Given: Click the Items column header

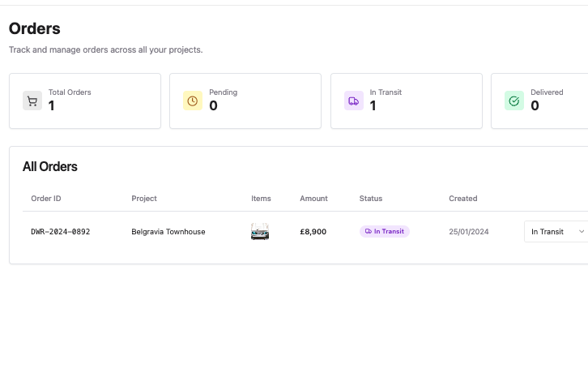Looking at the screenshot, I should 261,199.
